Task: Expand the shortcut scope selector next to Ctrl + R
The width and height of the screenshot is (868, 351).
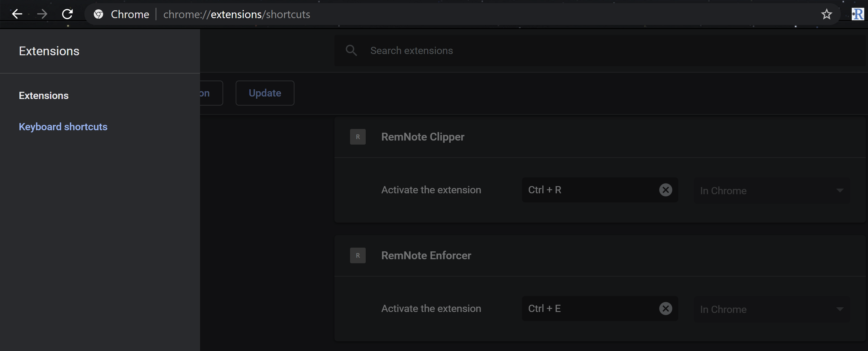Action: [x=840, y=190]
